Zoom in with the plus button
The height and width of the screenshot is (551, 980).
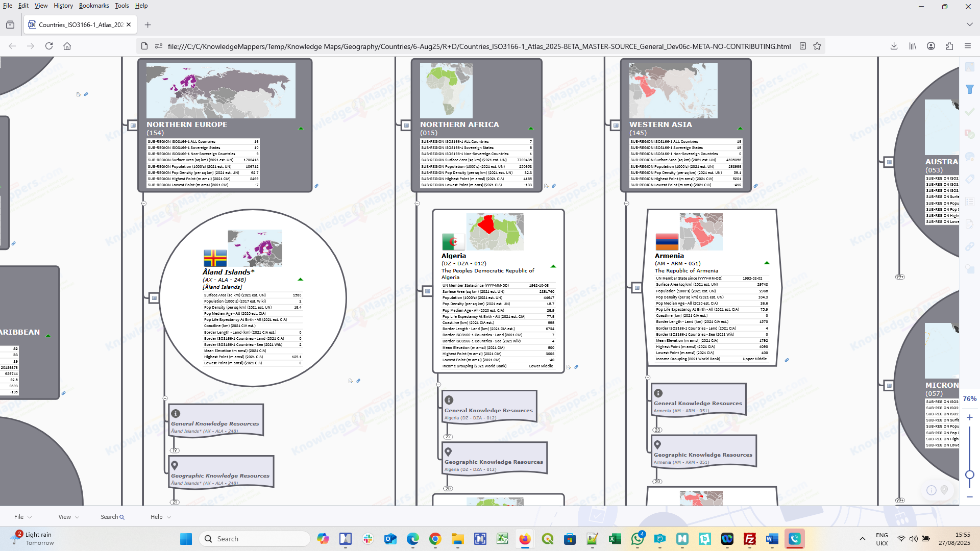pos(970,417)
